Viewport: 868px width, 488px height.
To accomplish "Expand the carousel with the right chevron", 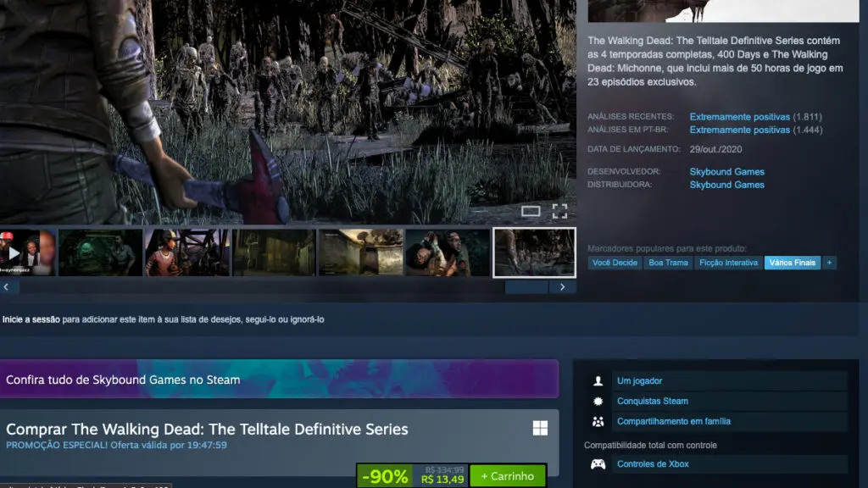I will click(562, 287).
